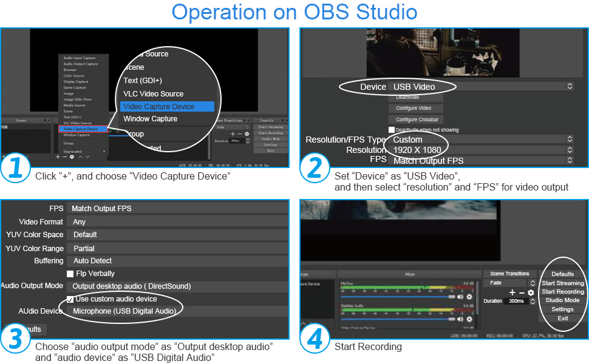
Task: Check Use custom audio device
Action: point(70,299)
